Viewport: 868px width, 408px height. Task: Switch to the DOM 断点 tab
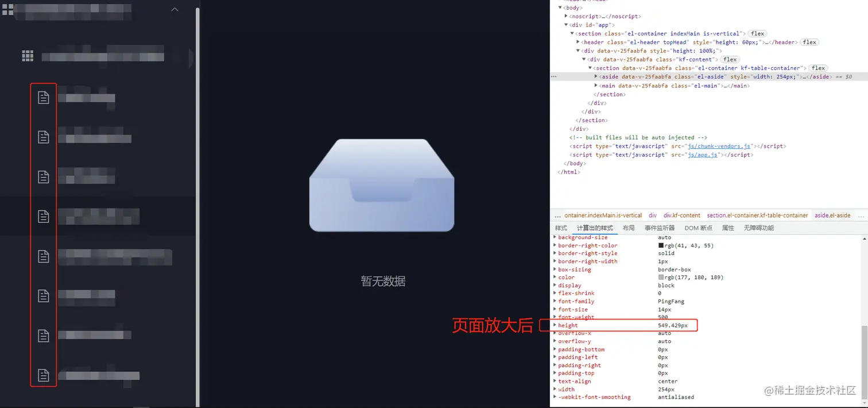[698, 228]
